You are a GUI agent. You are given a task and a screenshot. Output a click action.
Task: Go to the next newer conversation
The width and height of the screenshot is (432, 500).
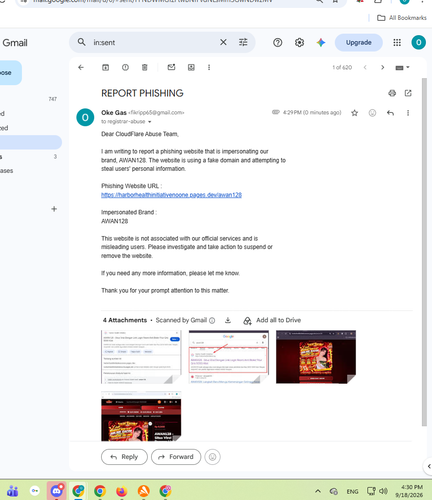365,68
